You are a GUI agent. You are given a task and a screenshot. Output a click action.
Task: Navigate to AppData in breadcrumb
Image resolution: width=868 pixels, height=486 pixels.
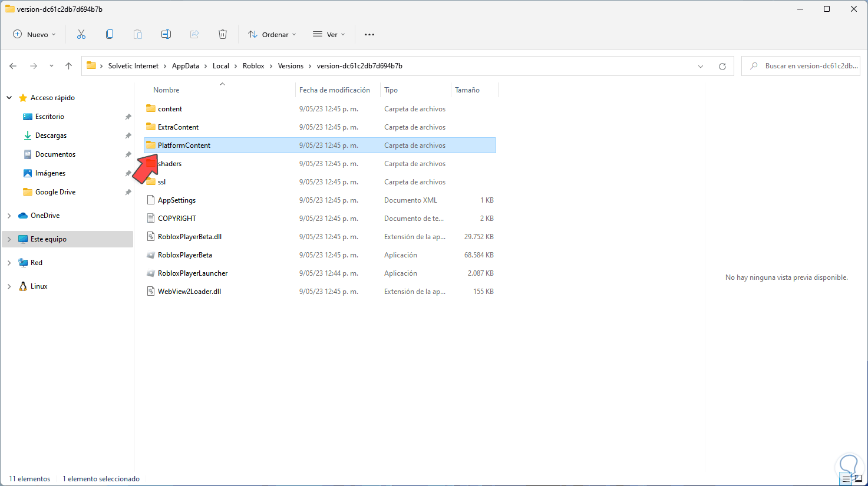[x=186, y=66]
